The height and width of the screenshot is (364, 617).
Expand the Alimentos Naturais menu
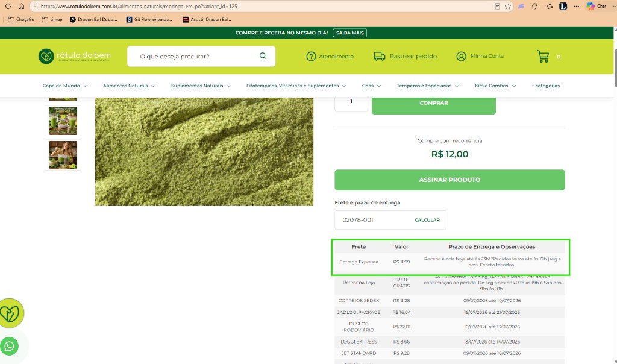coord(129,86)
